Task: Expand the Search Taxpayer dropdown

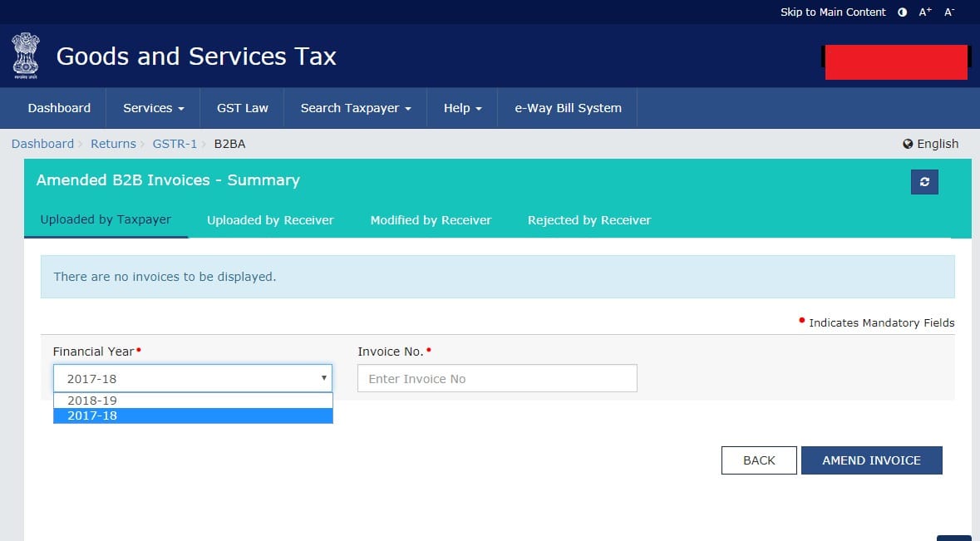Action: click(354, 107)
